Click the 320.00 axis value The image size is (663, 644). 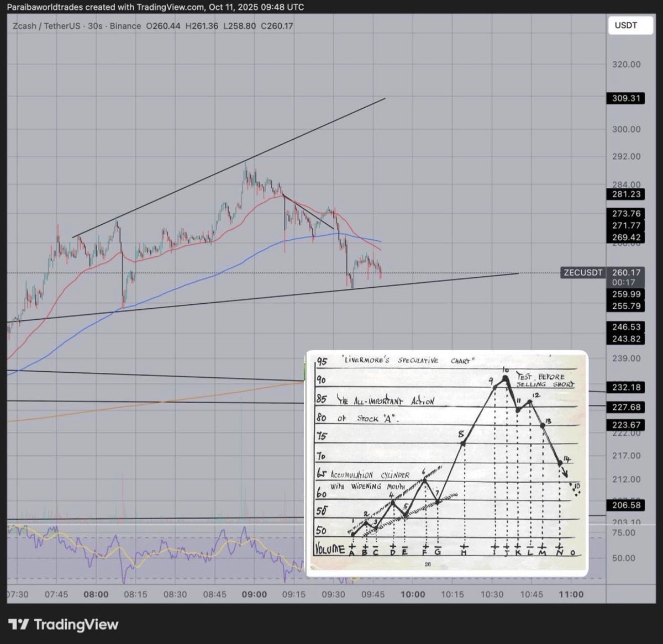(626, 64)
